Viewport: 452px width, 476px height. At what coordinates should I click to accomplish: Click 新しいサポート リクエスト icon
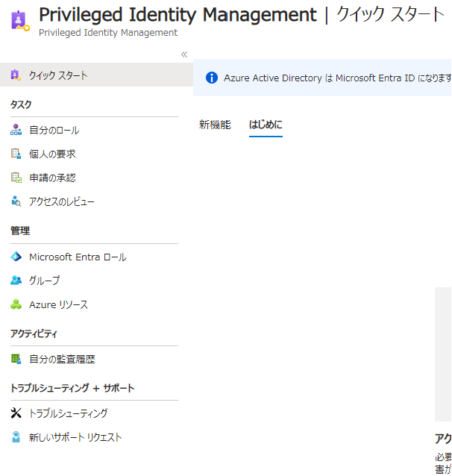point(16,438)
